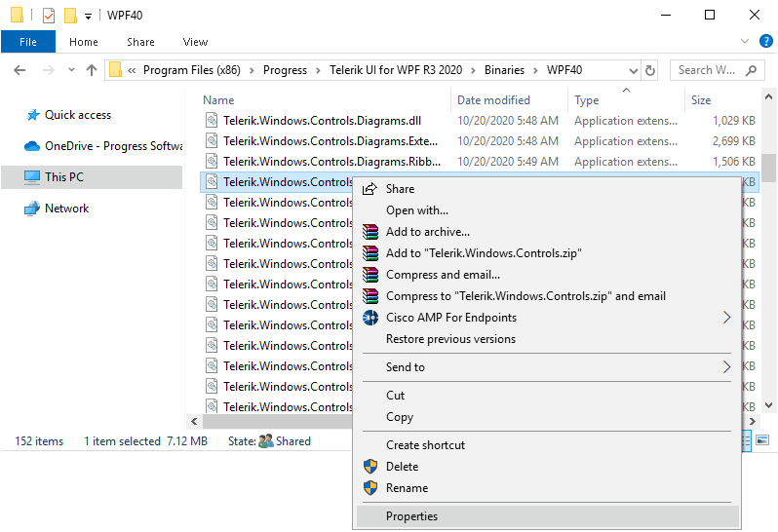Click Restore previous versions
This screenshot has height=532, width=778.
548,339
